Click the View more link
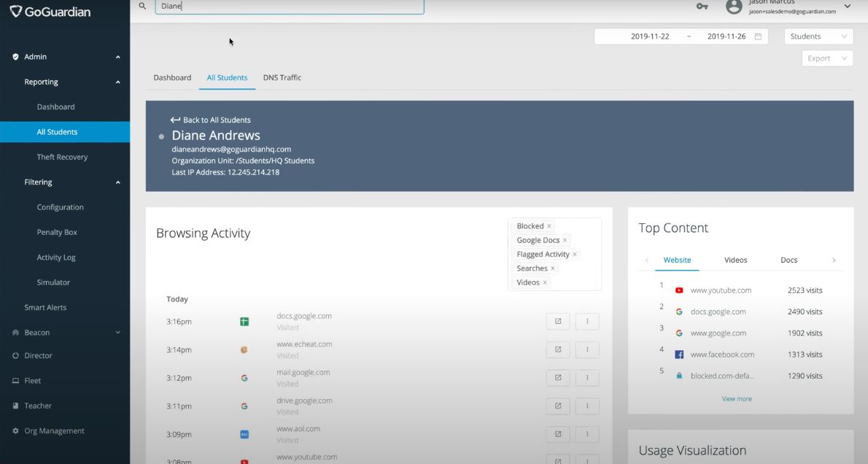This screenshot has width=868, height=464. 737,398
